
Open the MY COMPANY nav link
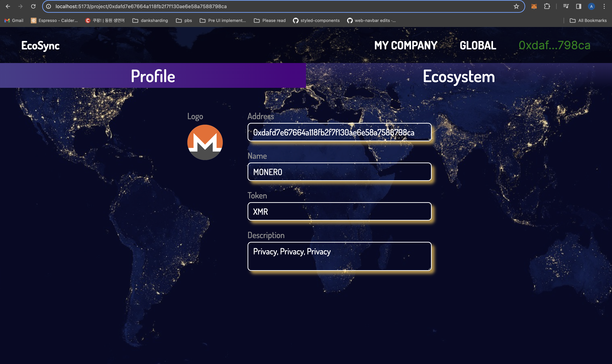[406, 45]
